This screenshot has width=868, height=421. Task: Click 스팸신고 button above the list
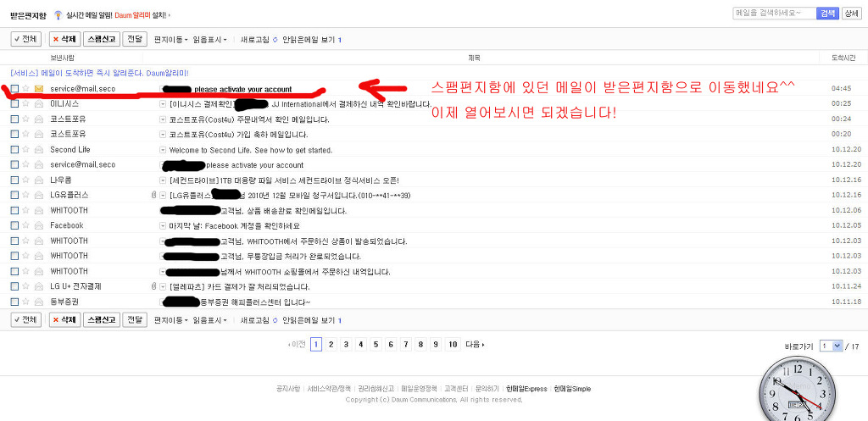(102, 39)
